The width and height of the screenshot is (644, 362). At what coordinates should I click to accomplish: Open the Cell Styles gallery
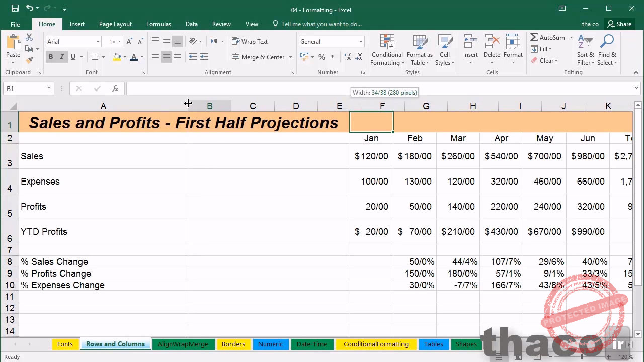(445, 50)
